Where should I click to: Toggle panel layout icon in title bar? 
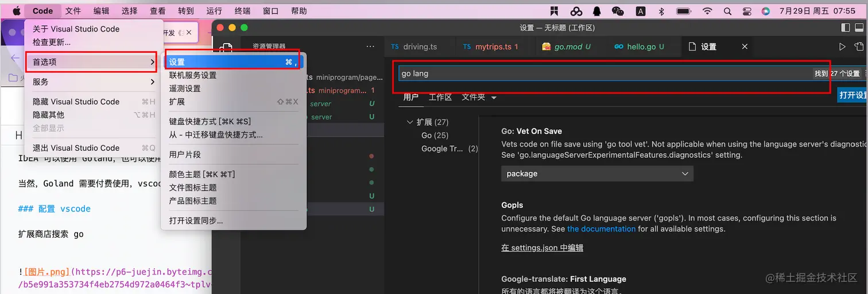pyautogui.click(x=860, y=28)
